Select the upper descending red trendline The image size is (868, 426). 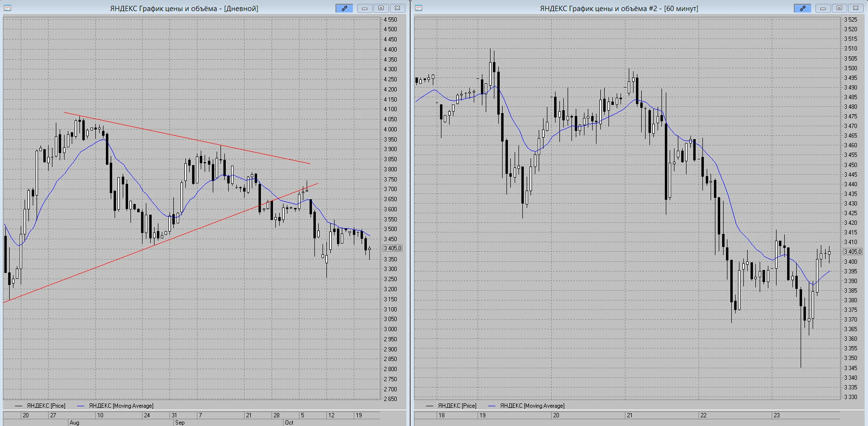coord(187,138)
